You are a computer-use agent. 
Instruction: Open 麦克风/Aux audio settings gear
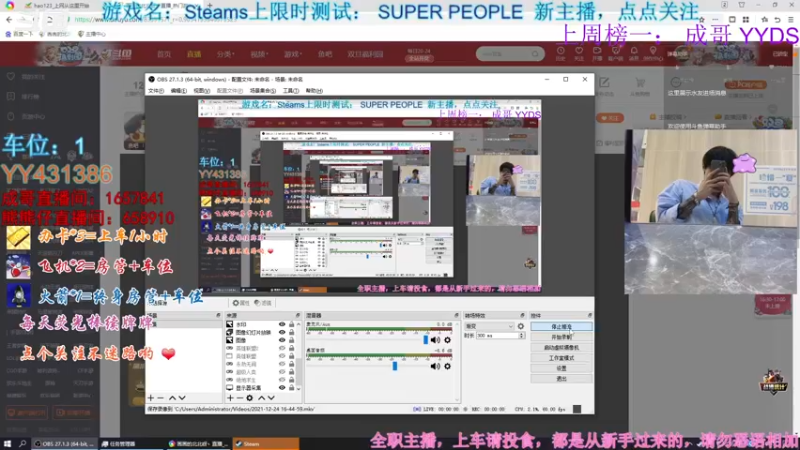click(447, 340)
